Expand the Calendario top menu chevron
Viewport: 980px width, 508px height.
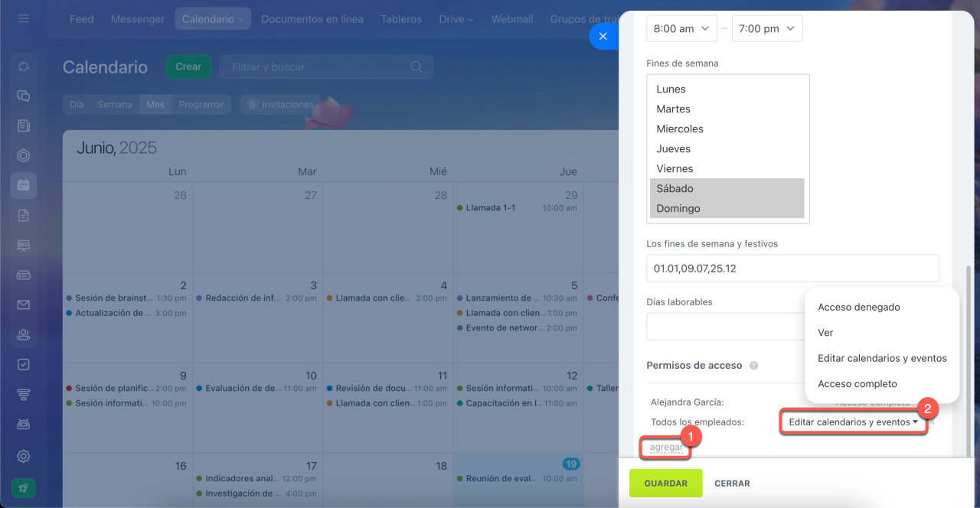pyautogui.click(x=241, y=19)
